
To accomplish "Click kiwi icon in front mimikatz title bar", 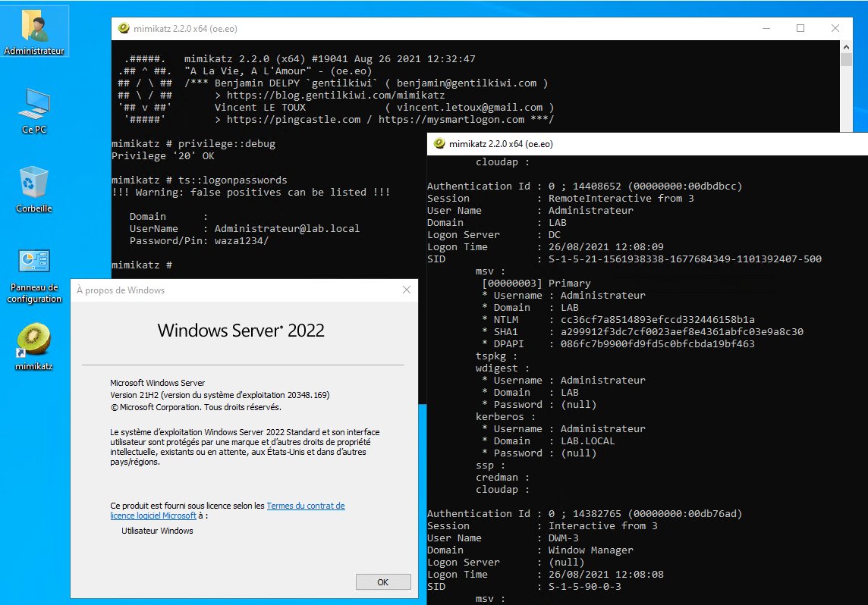I will point(439,144).
